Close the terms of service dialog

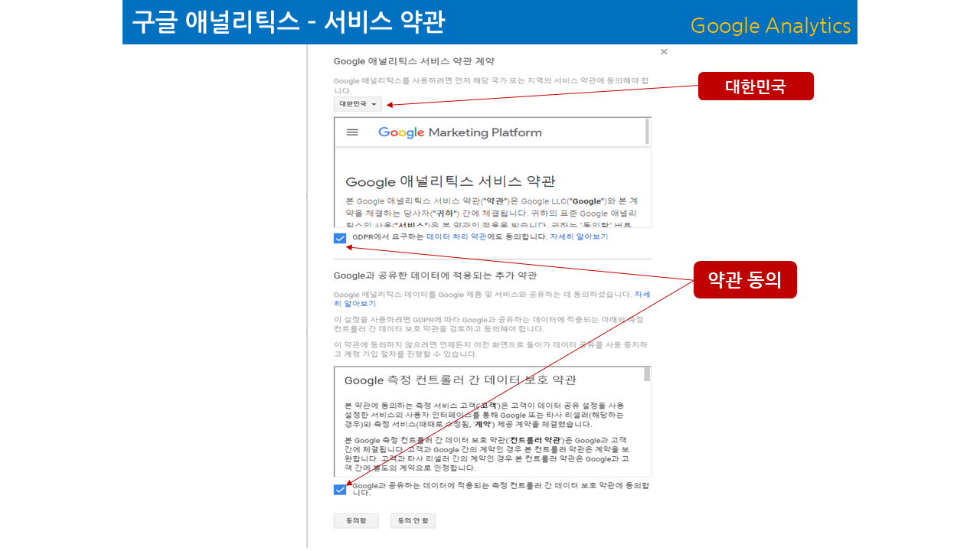point(664,52)
